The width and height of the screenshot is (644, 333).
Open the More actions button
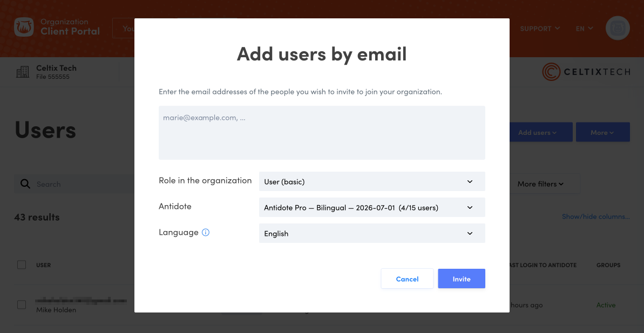point(602,132)
